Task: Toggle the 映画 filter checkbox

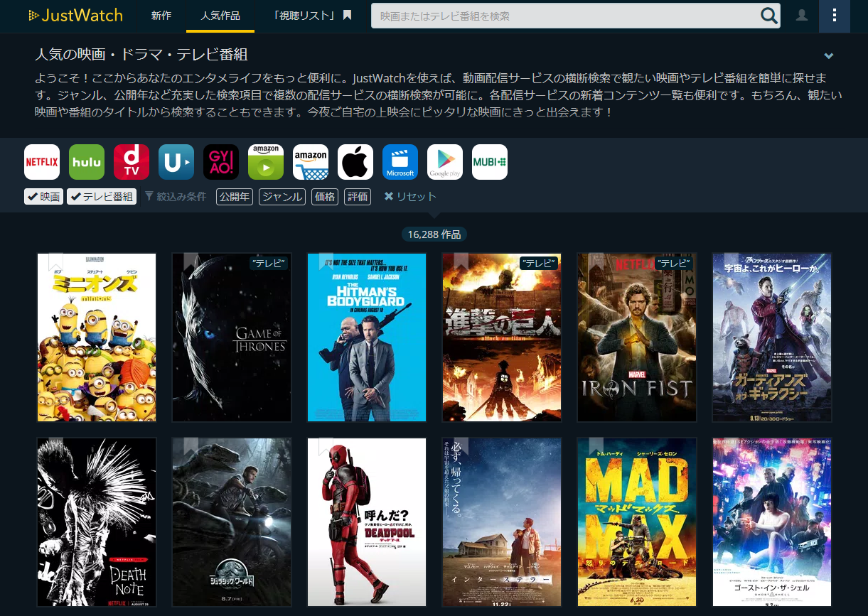Action: point(43,197)
